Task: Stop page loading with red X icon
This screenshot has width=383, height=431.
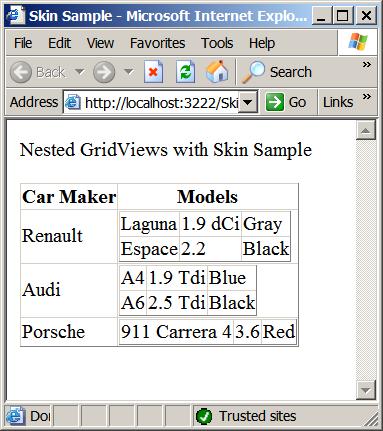Action: [153, 72]
